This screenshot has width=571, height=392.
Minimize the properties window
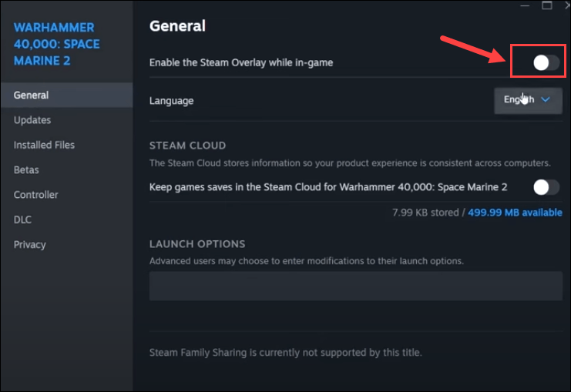tap(526, 4)
